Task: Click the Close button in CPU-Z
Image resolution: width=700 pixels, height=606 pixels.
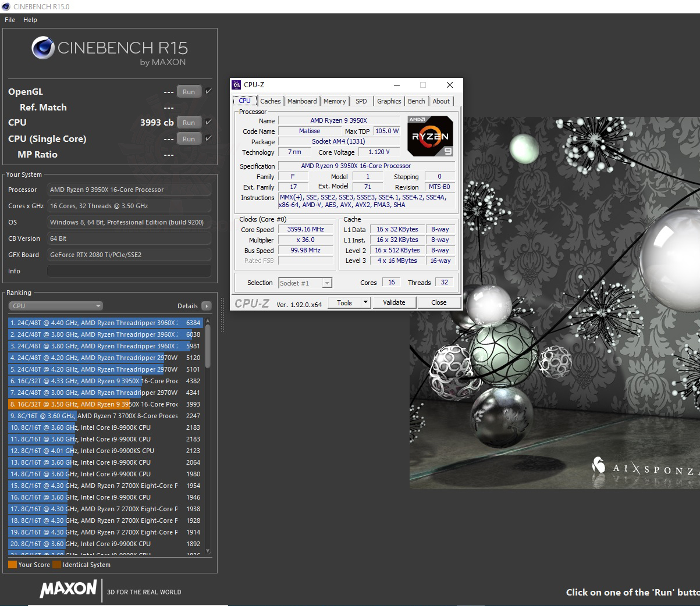Action: click(x=439, y=303)
